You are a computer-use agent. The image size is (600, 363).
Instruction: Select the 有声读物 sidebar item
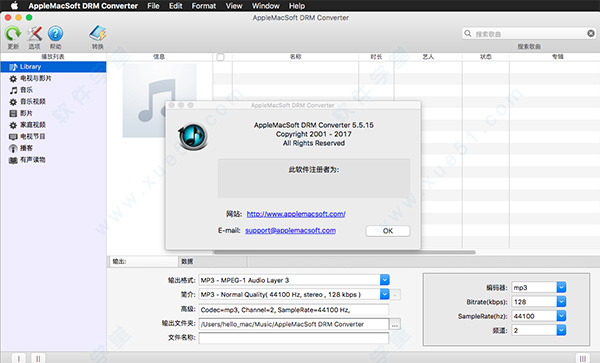(54, 160)
